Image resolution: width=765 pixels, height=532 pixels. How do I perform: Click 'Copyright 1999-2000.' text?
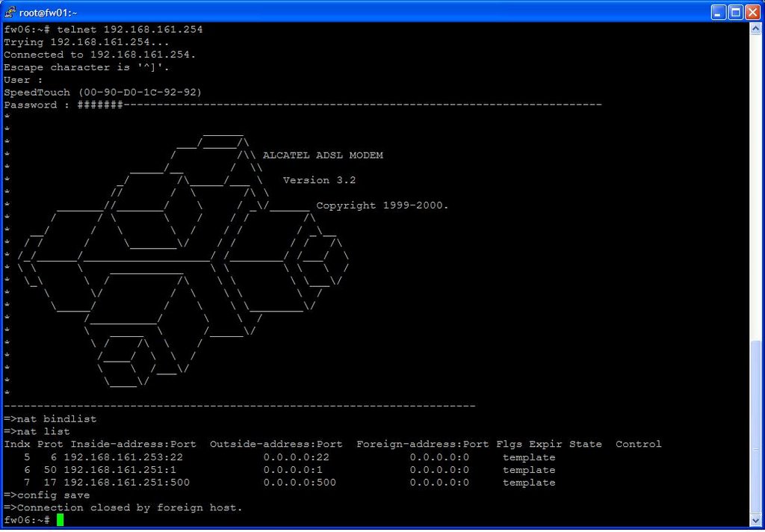click(x=382, y=205)
